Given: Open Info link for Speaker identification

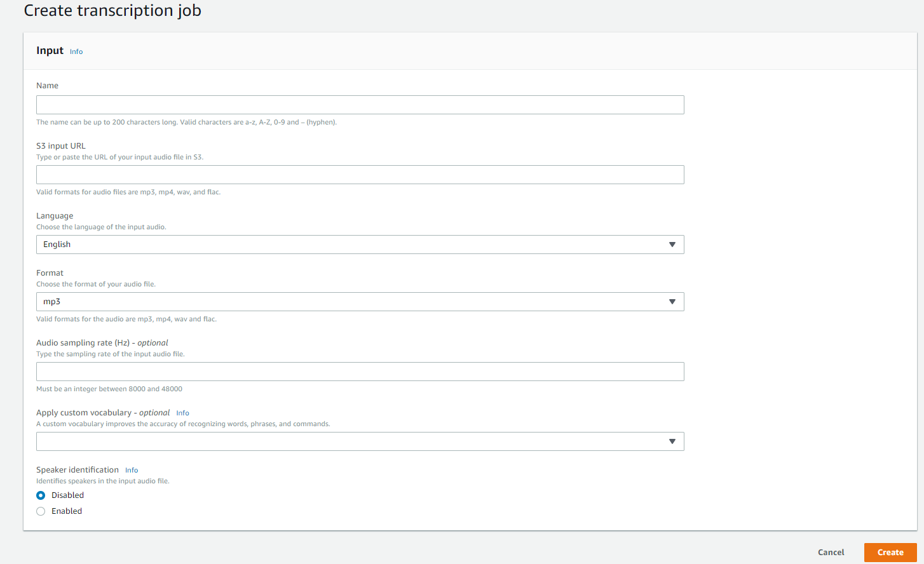Looking at the screenshot, I should (x=132, y=470).
